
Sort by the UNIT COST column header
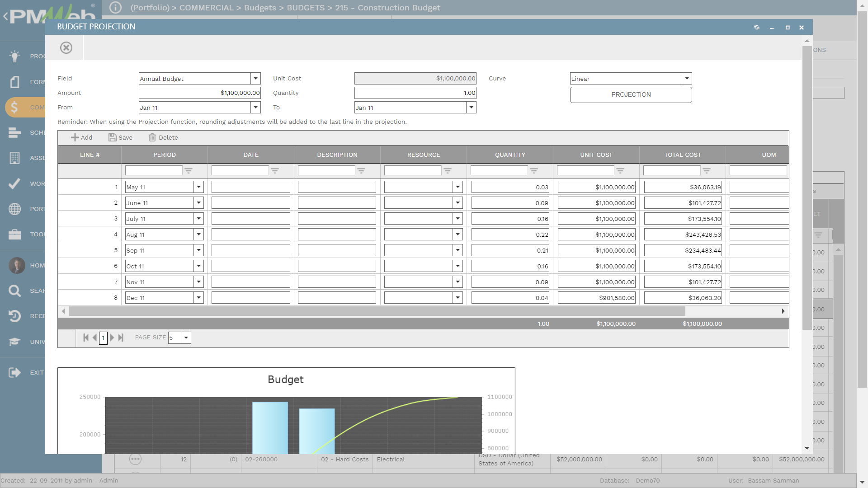point(596,155)
